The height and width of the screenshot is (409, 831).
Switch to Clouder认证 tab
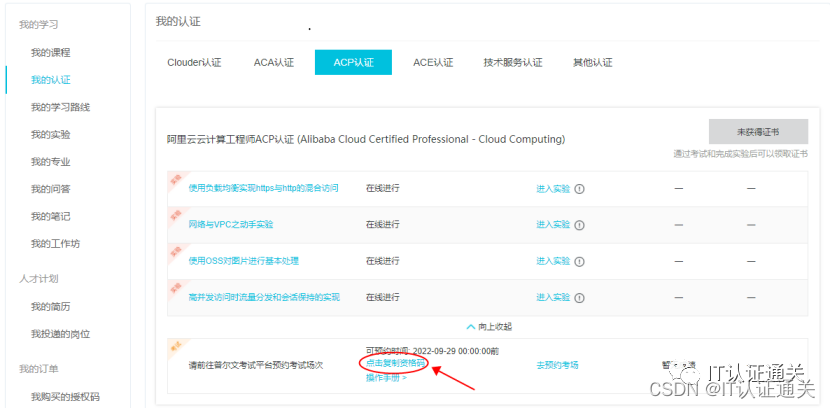click(194, 63)
